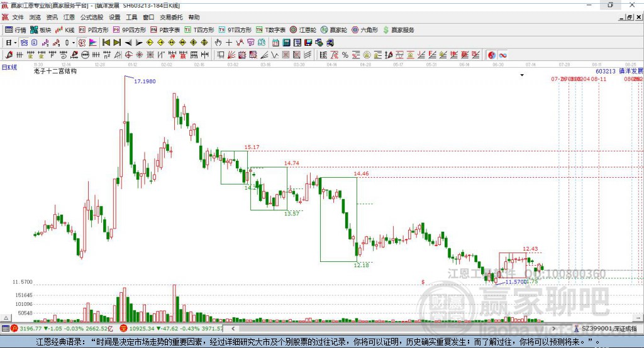The image size is (644, 348).
Task: Switch to the K线 chart view
Action: coord(65,30)
